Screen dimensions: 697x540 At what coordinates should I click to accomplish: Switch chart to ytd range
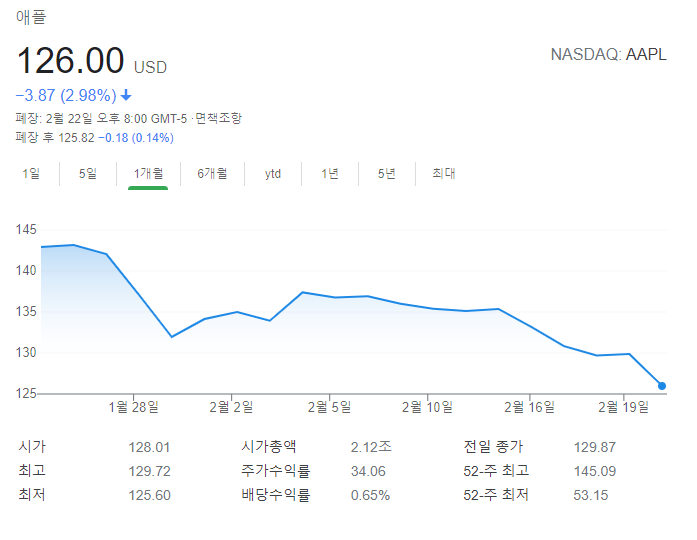tap(273, 174)
